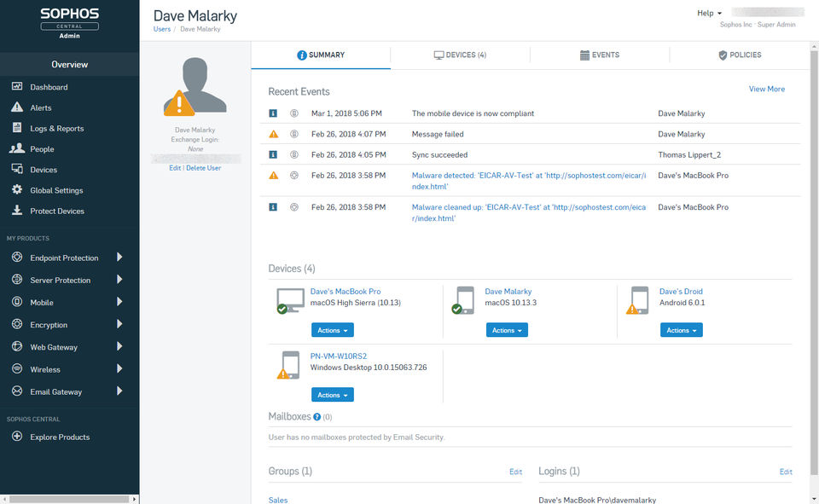
Task: Click the Server Protection product icon
Action: 17,280
